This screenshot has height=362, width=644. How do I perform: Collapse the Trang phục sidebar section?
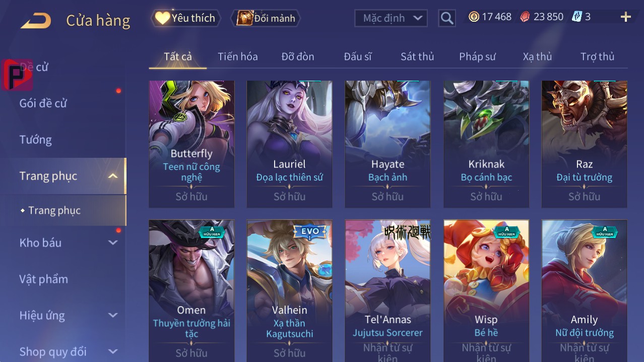113,176
